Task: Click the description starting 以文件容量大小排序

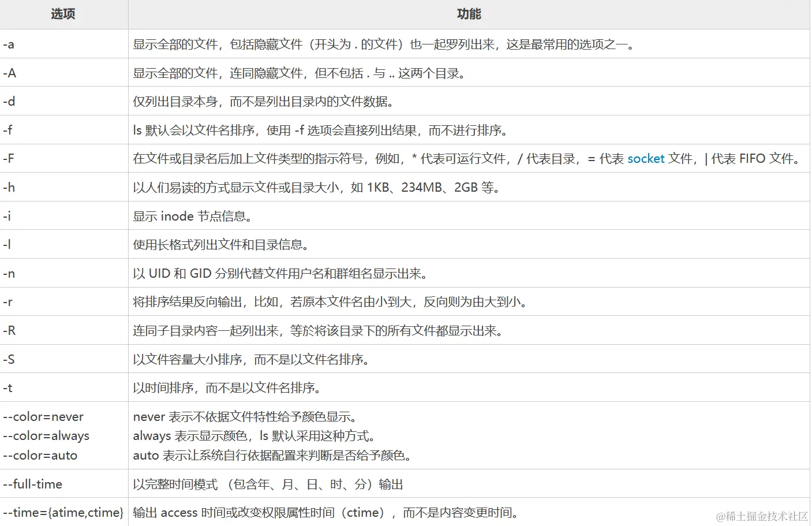Action: coord(252,360)
